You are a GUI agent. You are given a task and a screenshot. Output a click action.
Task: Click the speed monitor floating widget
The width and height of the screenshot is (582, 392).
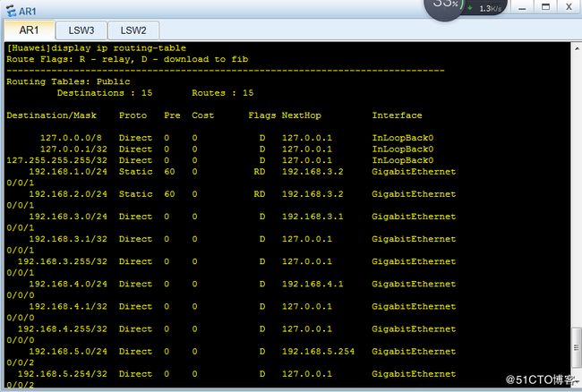coord(466,8)
